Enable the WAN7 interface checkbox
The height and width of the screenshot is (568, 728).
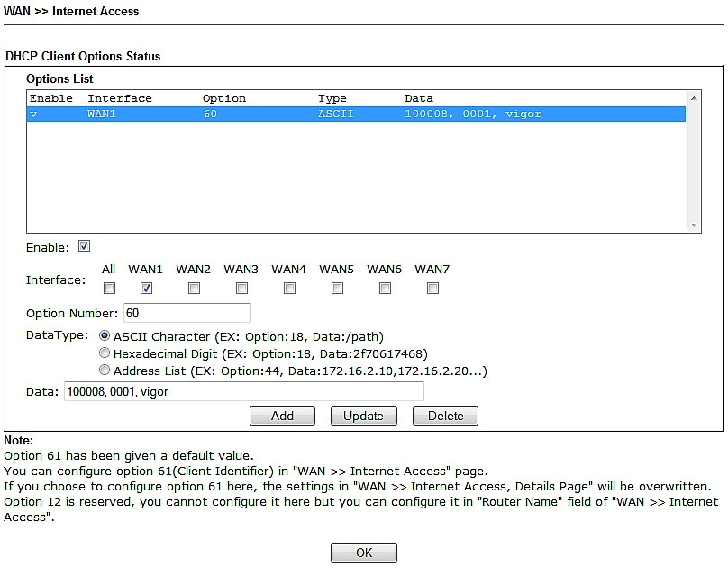click(x=432, y=288)
